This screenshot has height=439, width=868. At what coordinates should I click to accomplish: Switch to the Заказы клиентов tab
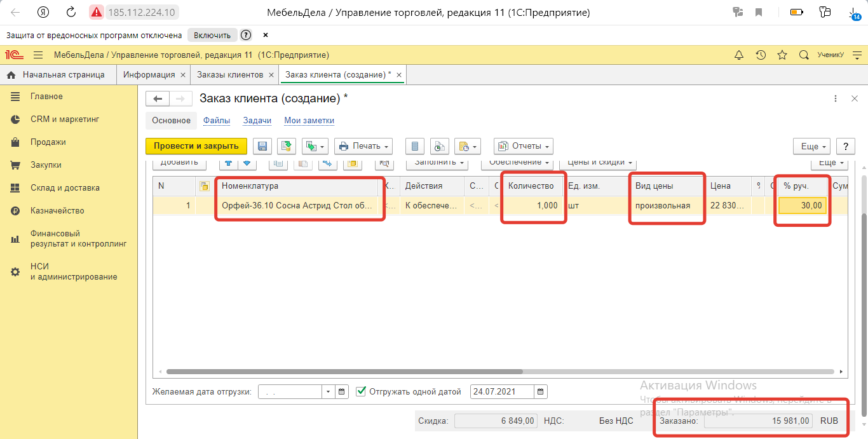tap(230, 75)
